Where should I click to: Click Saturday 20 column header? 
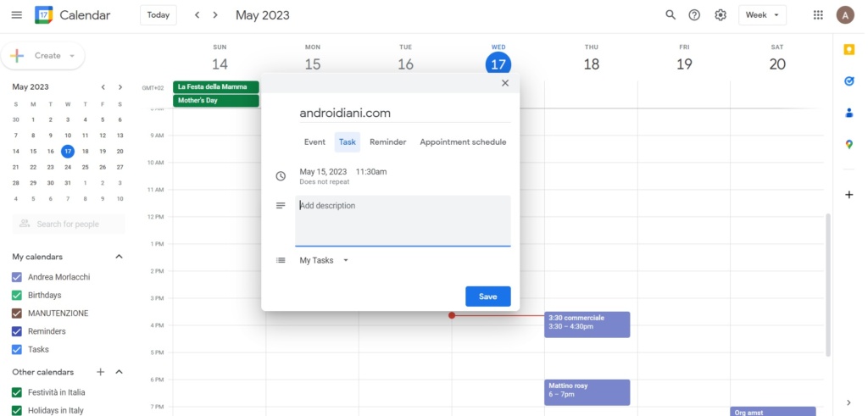click(777, 59)
